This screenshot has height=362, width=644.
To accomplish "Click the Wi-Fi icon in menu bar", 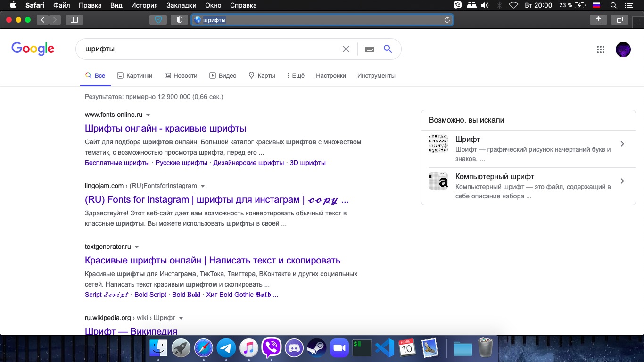I will pos(514,6).
